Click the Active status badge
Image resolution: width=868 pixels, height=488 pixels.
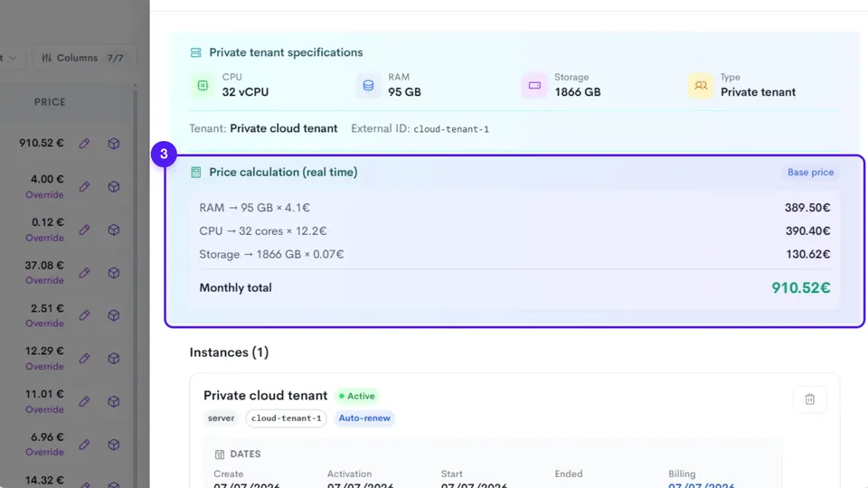tap(356, 396)
